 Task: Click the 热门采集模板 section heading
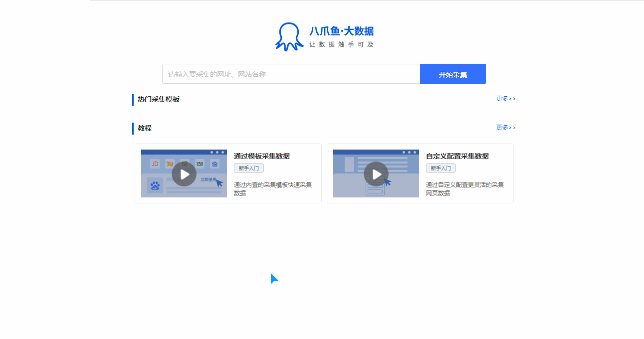pos(159,99)
